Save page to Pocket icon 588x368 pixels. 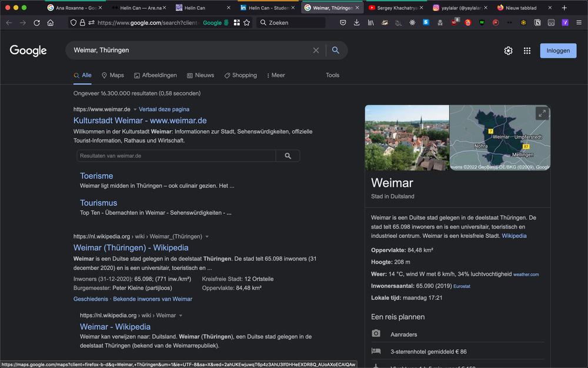click(x=343, y=23)
